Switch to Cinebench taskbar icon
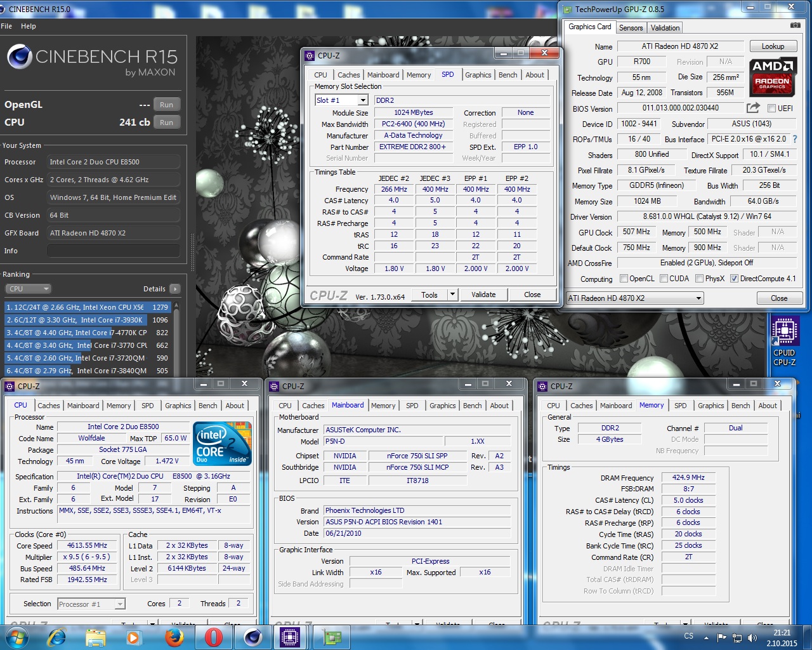Screen dimensions: 812x650 click(x=253, y=637)
